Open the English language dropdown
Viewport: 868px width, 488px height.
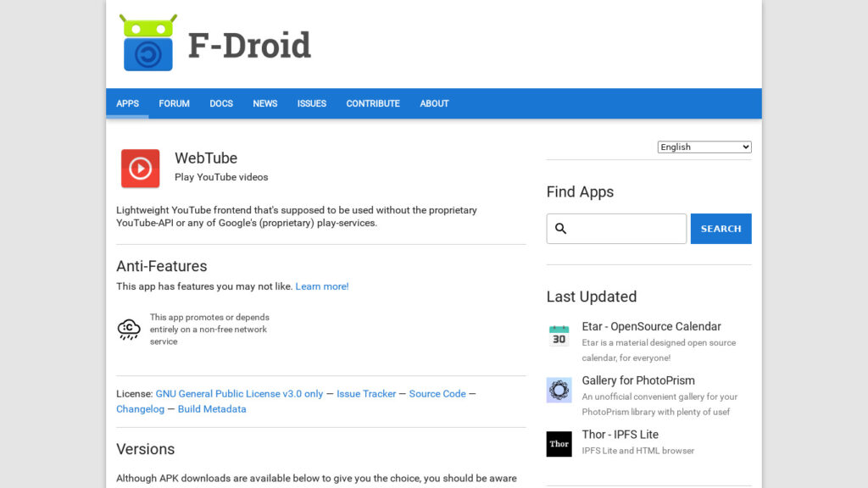coord(704,147)
